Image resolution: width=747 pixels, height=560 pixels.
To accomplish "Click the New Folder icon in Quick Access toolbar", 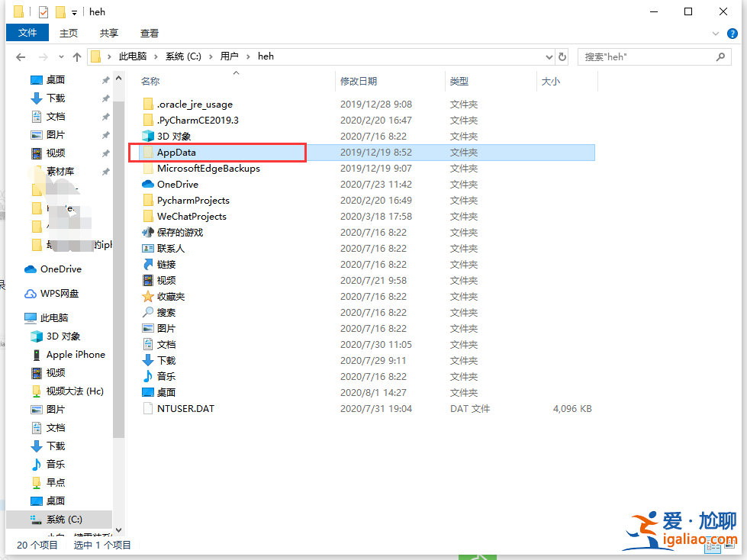I will [x=60, y=11].
